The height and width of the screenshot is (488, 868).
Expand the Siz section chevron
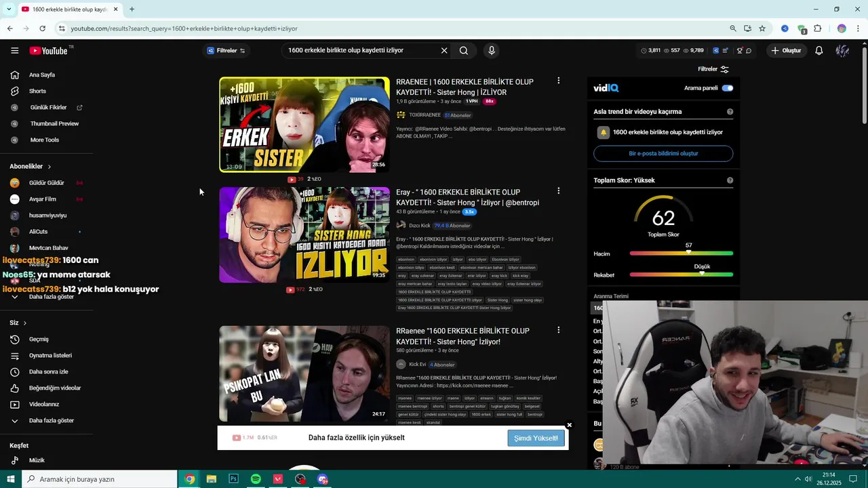coord(25,323)
